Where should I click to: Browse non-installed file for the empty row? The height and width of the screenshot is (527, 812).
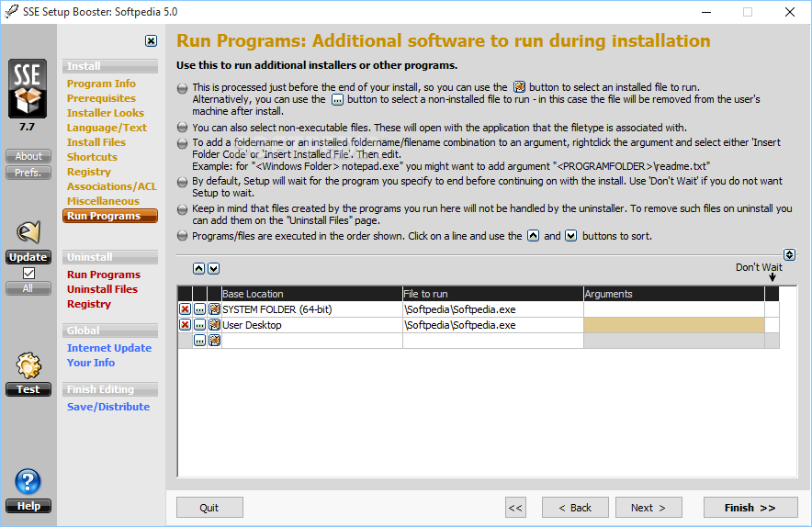[x=200, y=340]
